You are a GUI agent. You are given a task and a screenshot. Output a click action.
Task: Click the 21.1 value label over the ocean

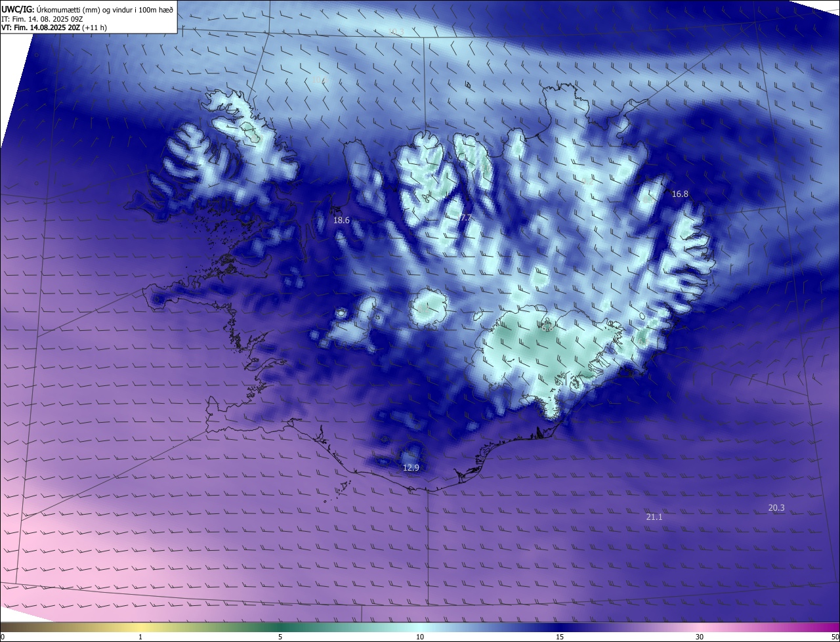point(654,517)
